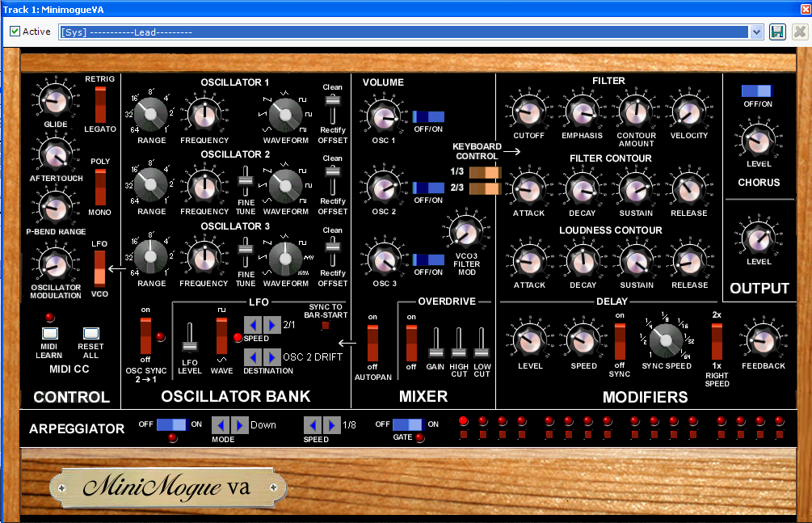Toggle the Autopan on/off switch
812x523 pixels.
372,343
